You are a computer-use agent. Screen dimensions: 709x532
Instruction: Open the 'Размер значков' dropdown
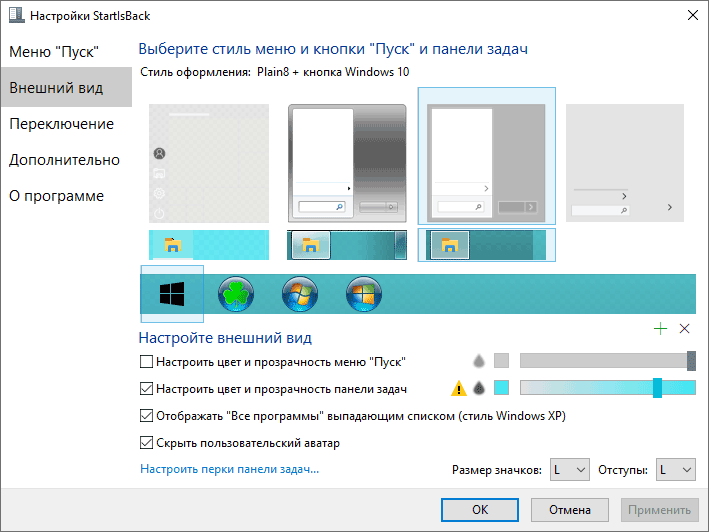click(x=570, y=470)
